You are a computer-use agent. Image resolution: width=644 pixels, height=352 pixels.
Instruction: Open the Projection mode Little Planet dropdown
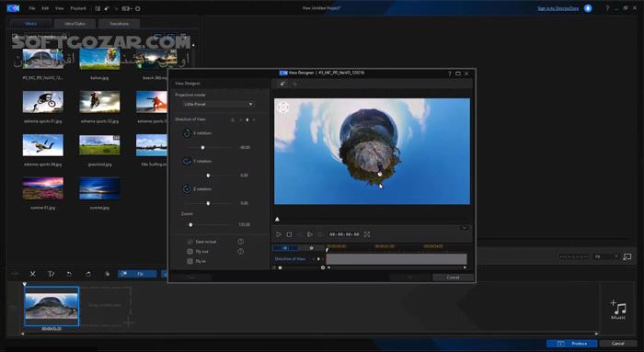[219, 104]
